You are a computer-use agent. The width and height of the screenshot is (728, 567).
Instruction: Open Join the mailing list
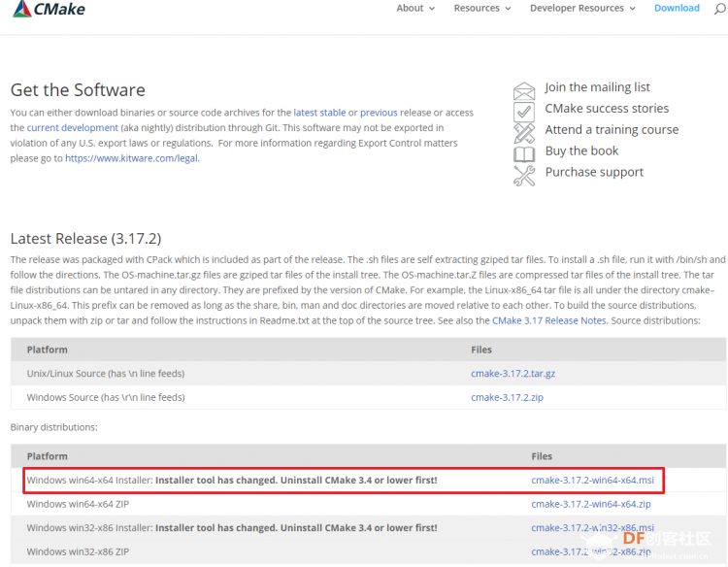coord(597,87)
